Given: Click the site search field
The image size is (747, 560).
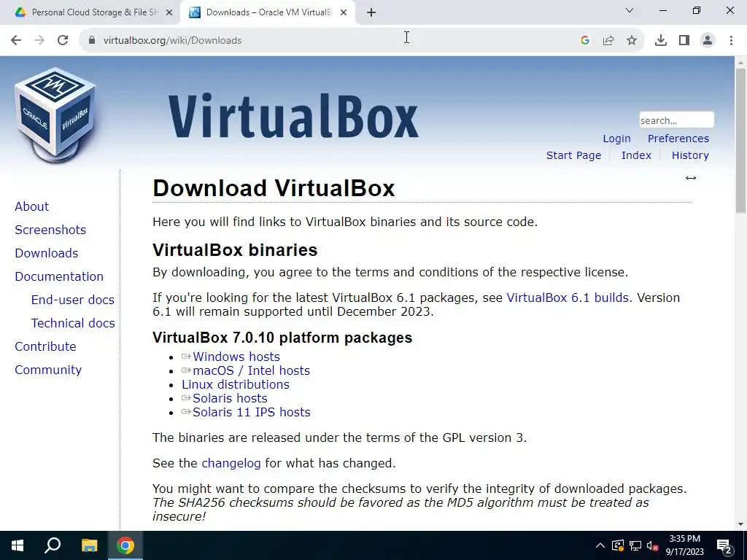Looking at the screenshot, I should coord(676,120).
